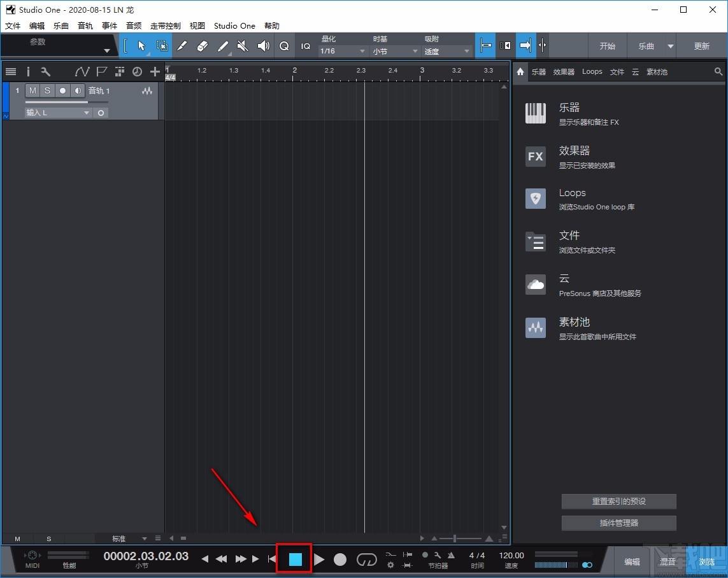Open the browser search magnifier
Viewport: 728px width, 578px height.
coord(718,71)
